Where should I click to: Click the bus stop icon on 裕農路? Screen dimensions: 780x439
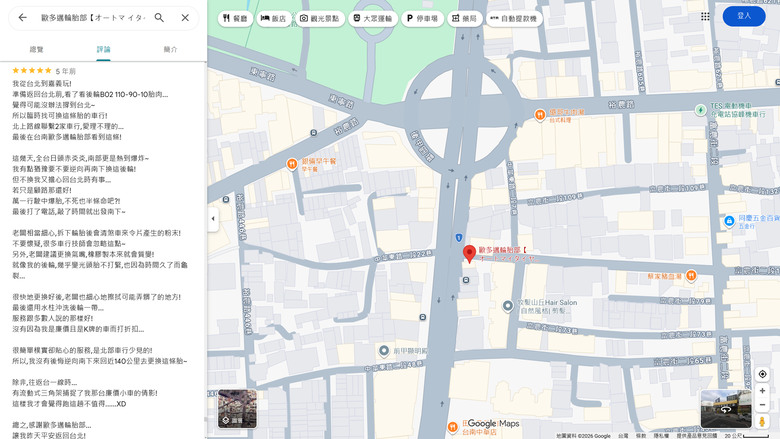tap(313, 133)
